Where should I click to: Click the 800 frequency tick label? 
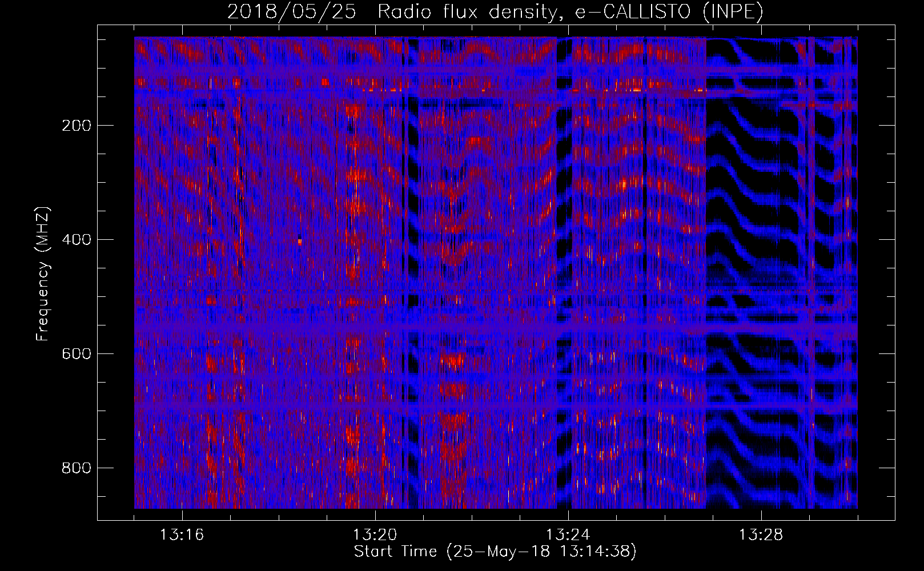pos(77,468)
